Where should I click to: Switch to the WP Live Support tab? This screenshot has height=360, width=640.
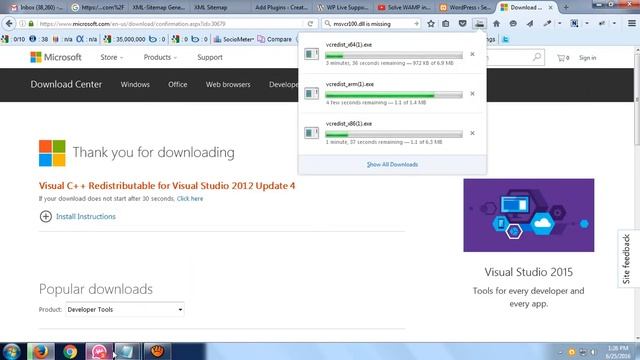(342, 7)
